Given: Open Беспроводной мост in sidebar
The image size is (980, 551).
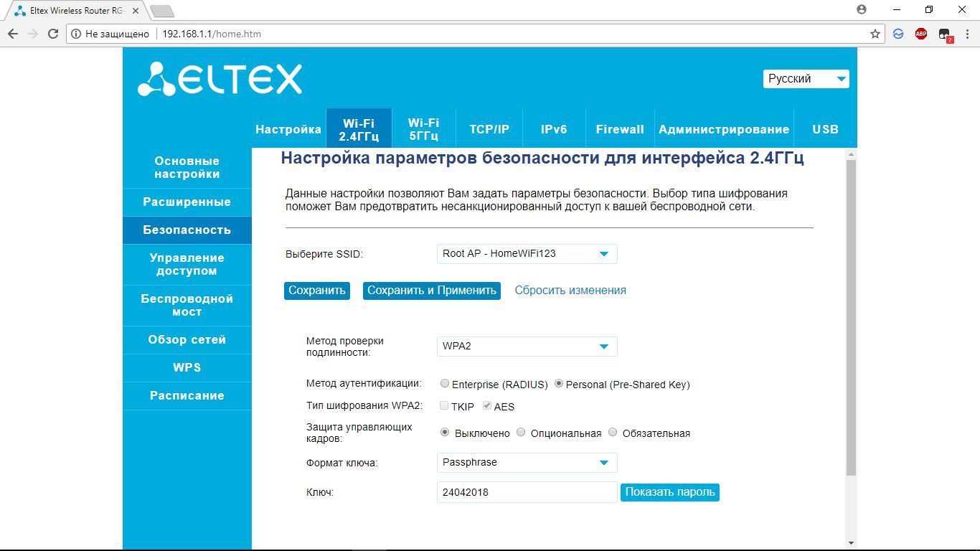Looking at the screenshot, I should [x=187, y=306].
